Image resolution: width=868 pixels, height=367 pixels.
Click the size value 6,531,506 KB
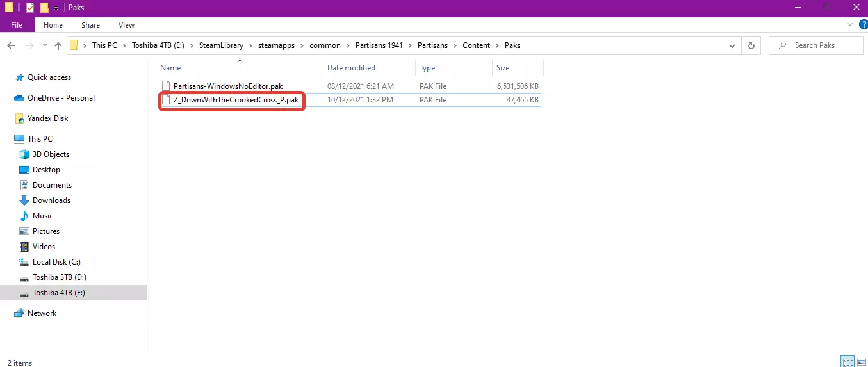(518, 86)
